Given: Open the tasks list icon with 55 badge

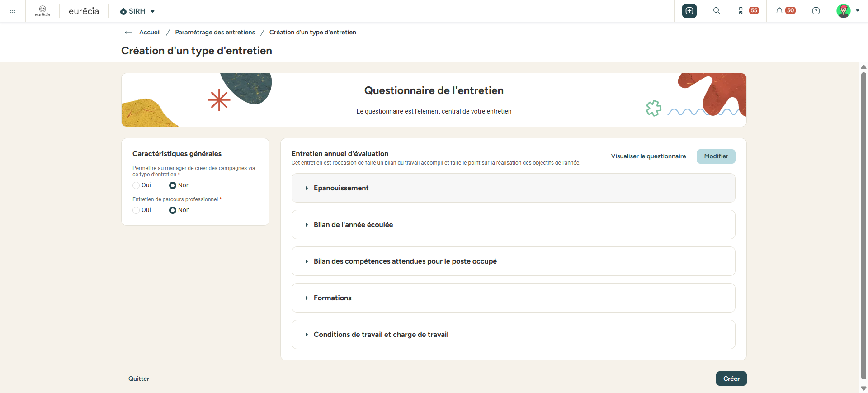Looking at the screenshot, I should (x=749, y=11).
